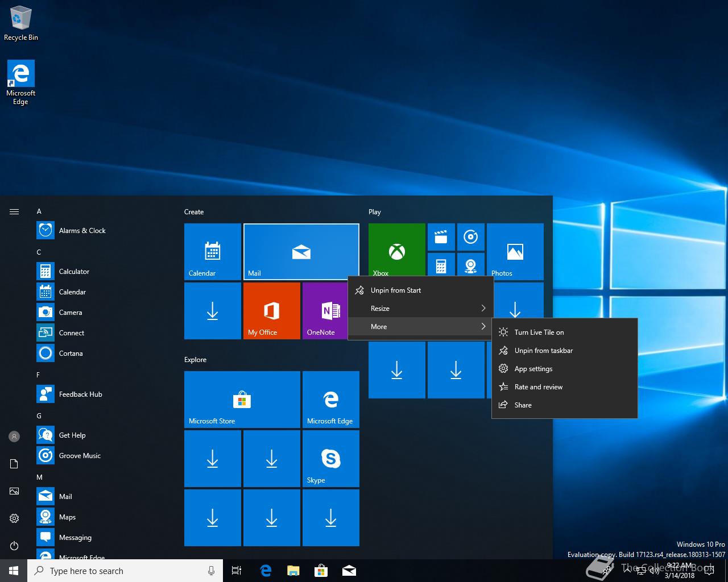Viewport: 728px width, 582px height.
Task: Expand the Resize submenu
Action: [x=420, y=309]
